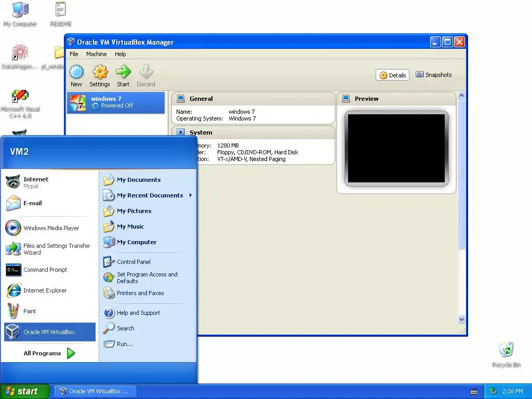The image size is (532, 399).
Task: Open Paint from the Start menu
Action: pyautogui.click(x=49, y=311)
